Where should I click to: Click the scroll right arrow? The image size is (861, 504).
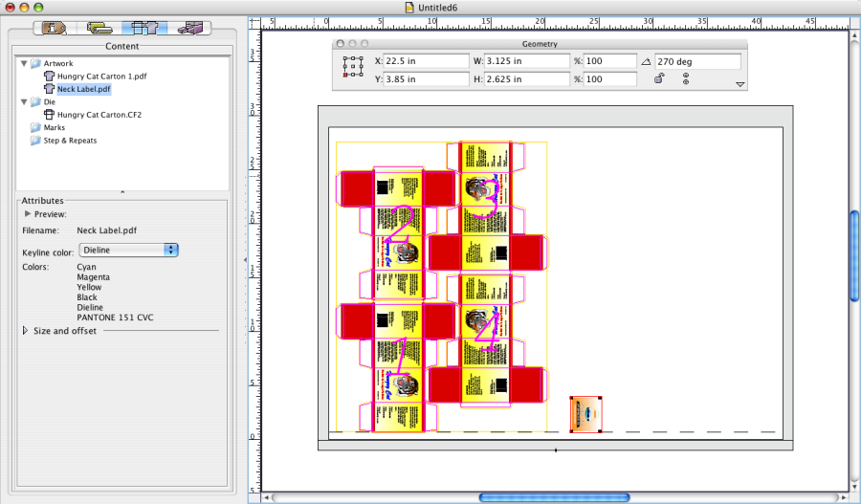point(845,498)
